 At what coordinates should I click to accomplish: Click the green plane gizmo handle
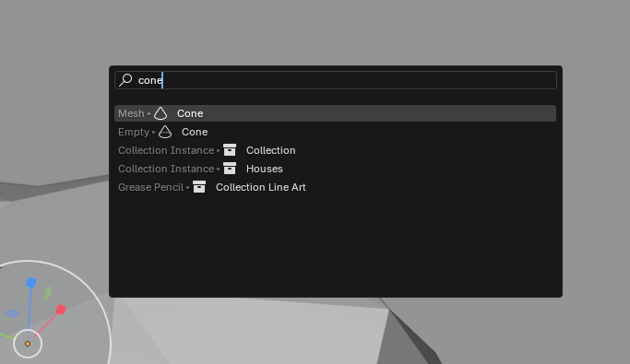(x=48, y=292)
